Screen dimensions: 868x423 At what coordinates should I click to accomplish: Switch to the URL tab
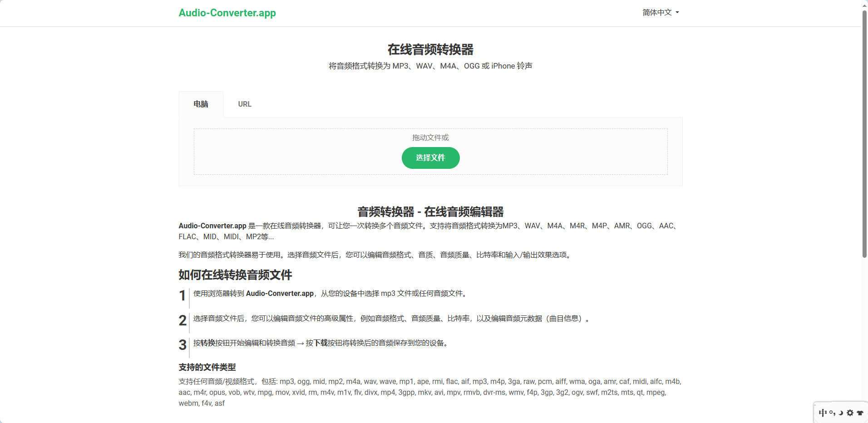point(245,104)
